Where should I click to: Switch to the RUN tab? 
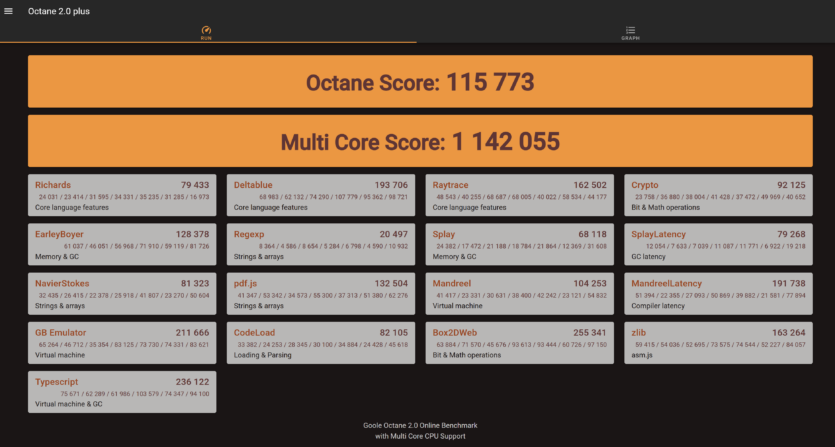(206, 33)
